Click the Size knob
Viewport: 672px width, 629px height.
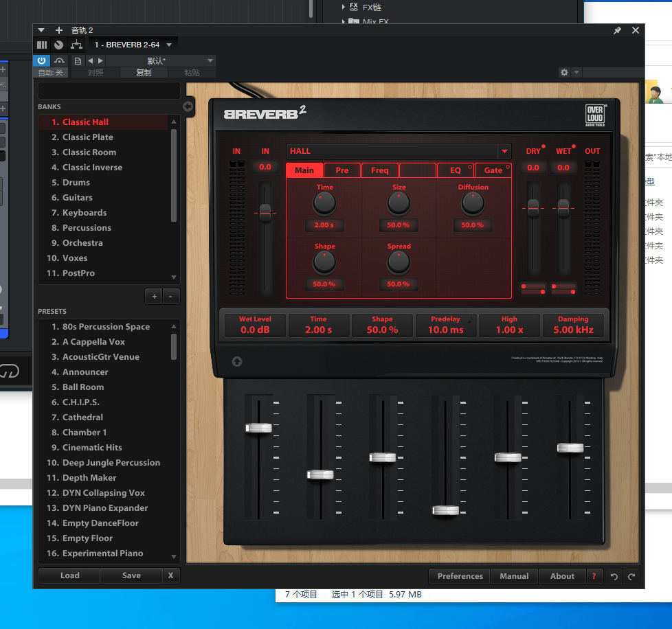pos(399,203)
